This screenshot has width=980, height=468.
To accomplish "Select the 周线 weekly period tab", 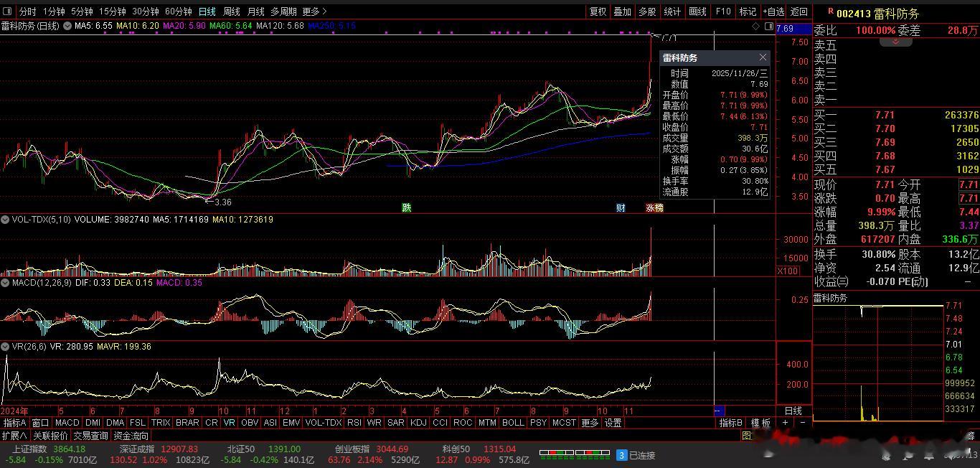I will (231, 11).
